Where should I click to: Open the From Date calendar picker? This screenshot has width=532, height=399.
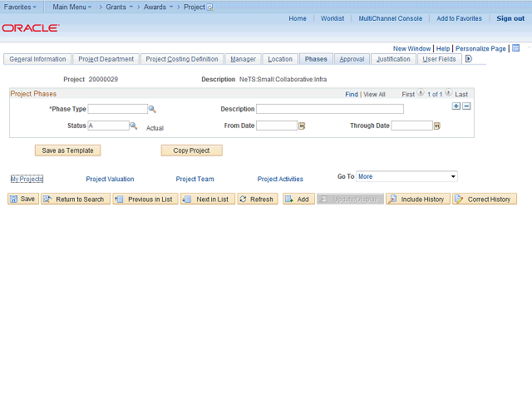point(302,126)
